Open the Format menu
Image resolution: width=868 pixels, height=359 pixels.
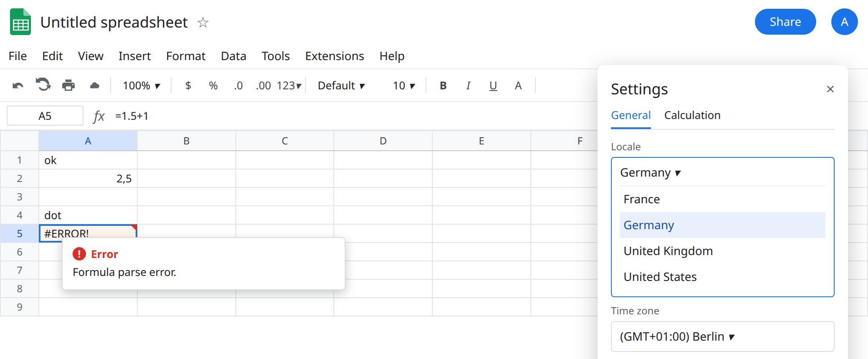tap(186, 56)
